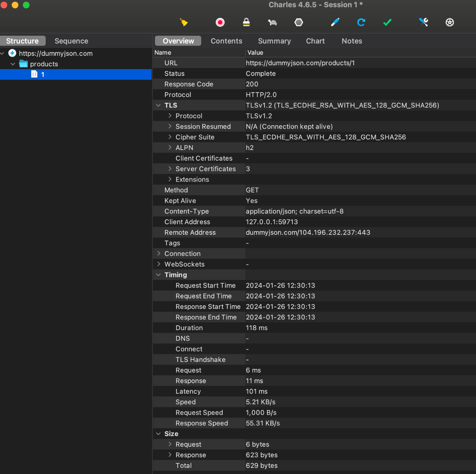Select Response Speed 55.31 KB/s value
The height and width of the screenshot is (474, 476).
click(x=263, y=423)
